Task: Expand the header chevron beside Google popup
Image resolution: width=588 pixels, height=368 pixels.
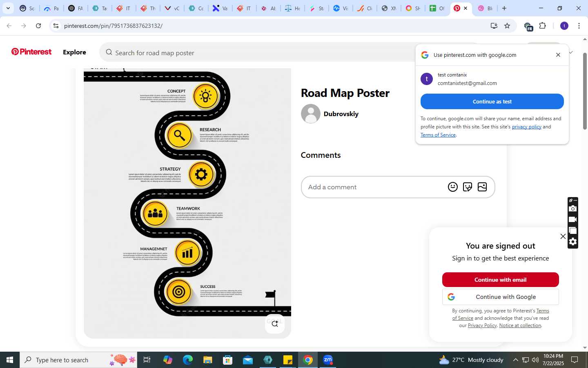Action: click(x=571, y=52)
